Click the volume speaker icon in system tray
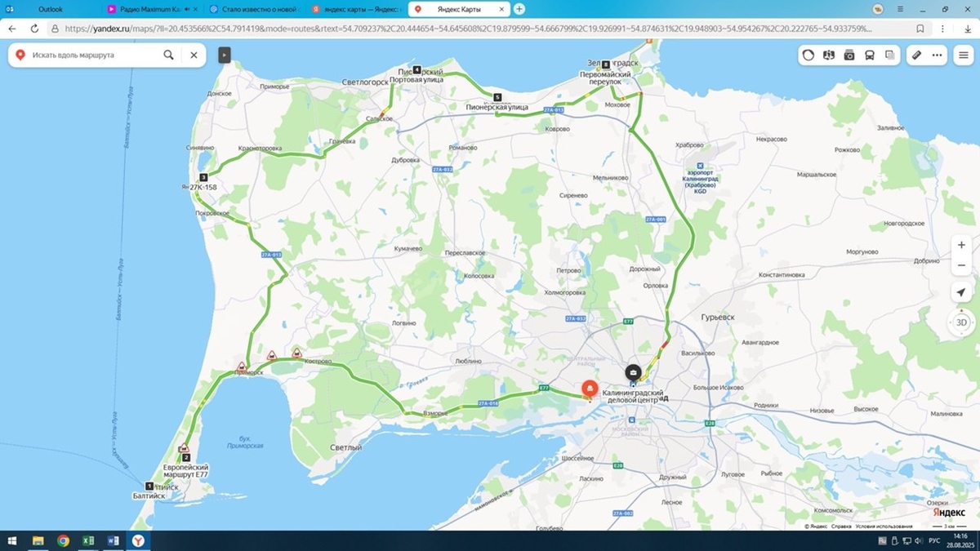 coord(920,540)
